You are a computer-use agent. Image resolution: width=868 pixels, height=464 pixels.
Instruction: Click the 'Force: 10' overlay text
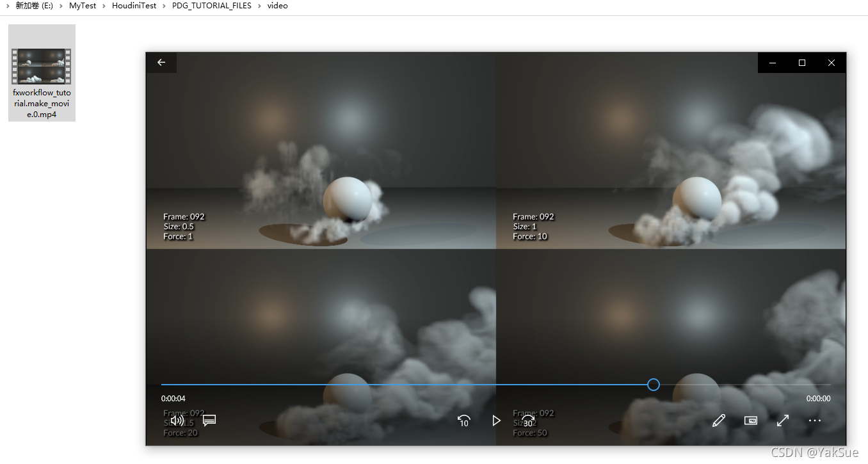coord(530,236)
